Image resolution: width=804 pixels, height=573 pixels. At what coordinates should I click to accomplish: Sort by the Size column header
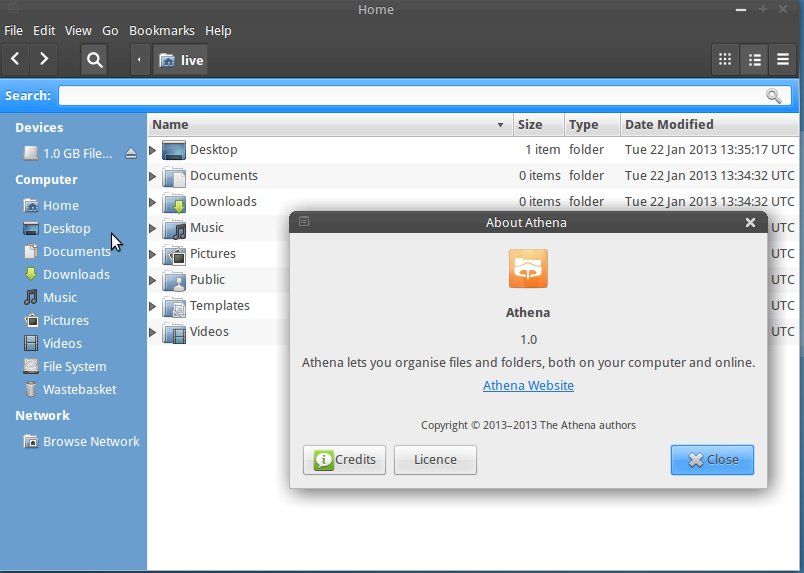538,125
